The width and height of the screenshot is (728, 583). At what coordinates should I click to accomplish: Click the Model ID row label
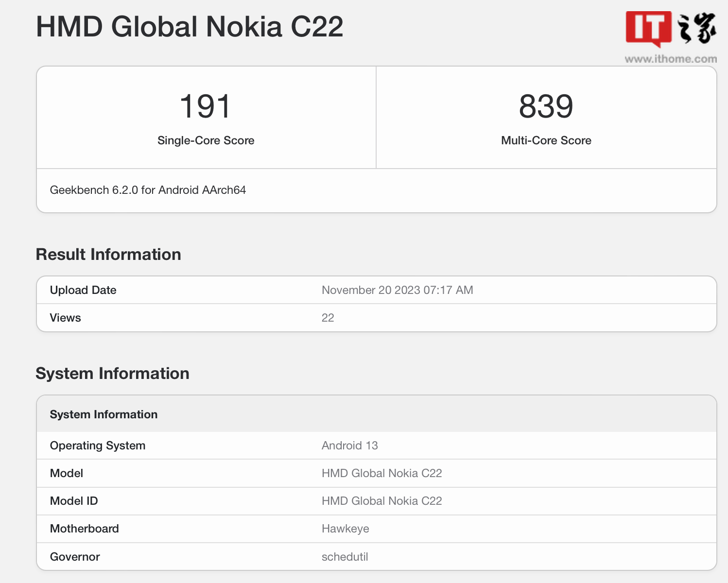74,501
